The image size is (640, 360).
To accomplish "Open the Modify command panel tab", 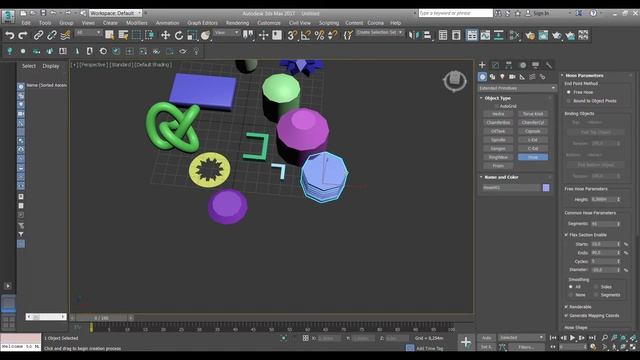I will coord(495,65).
